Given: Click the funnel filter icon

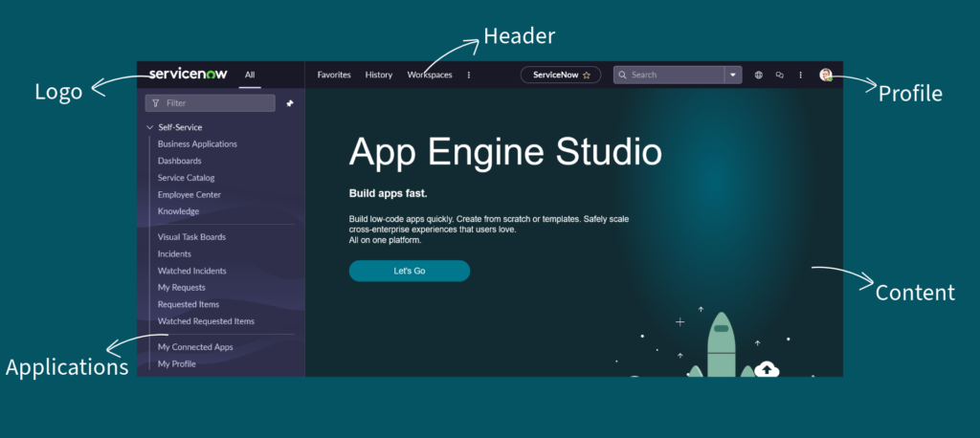Looking at the screenshot, I should 156,103.
